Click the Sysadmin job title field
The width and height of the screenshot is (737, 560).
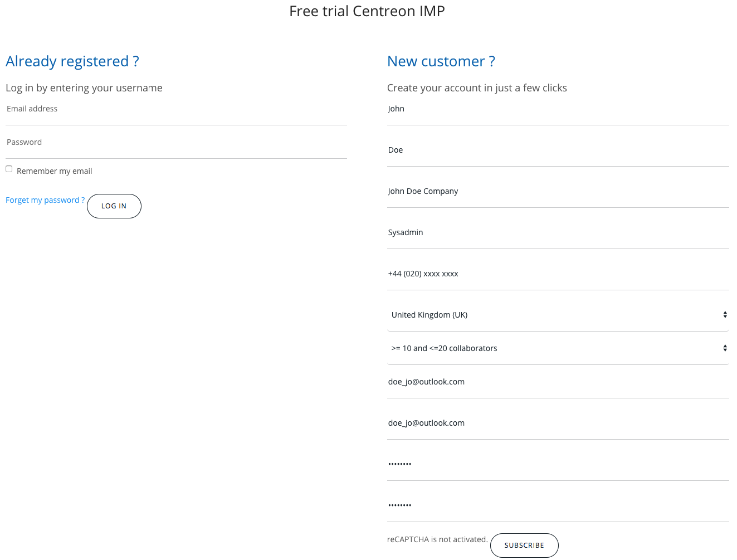[558, 233]
